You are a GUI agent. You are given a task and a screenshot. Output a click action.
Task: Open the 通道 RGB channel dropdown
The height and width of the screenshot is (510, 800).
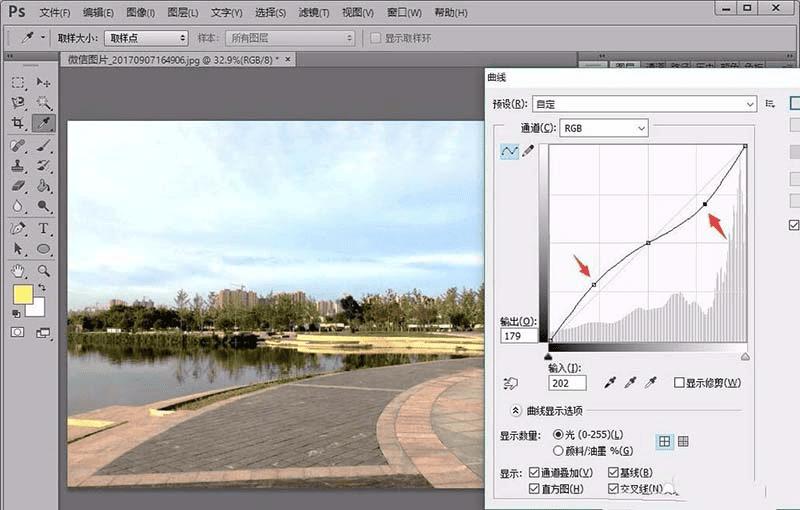[603, 128]
